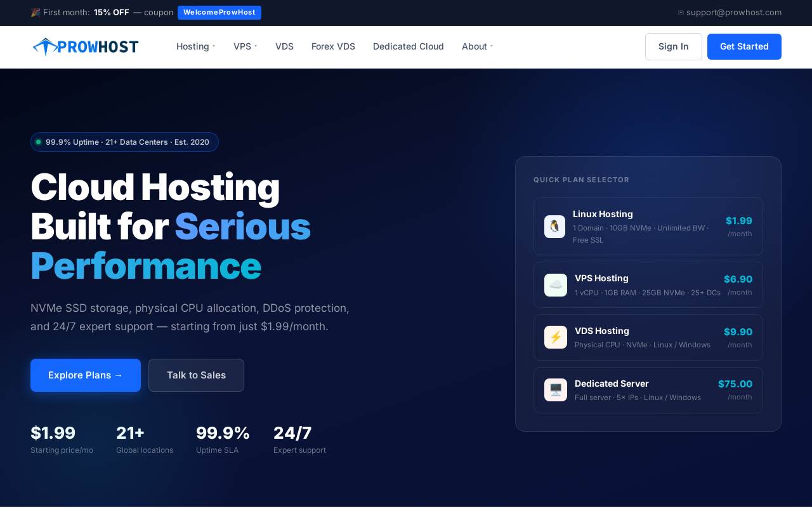Image resolution: width=812 pixels, height=508 pixels.
Task: Click the party popper promo icon
Action: click(x=36, y=13)
